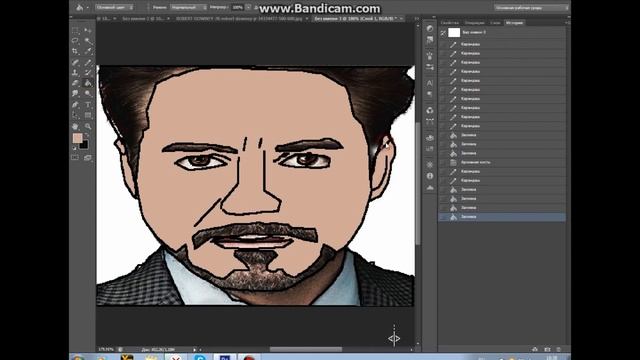Open the Histogram panel icon in dock
Image resolution: width=640 pixels, height=360 pixels.
[x=430, y=188]
